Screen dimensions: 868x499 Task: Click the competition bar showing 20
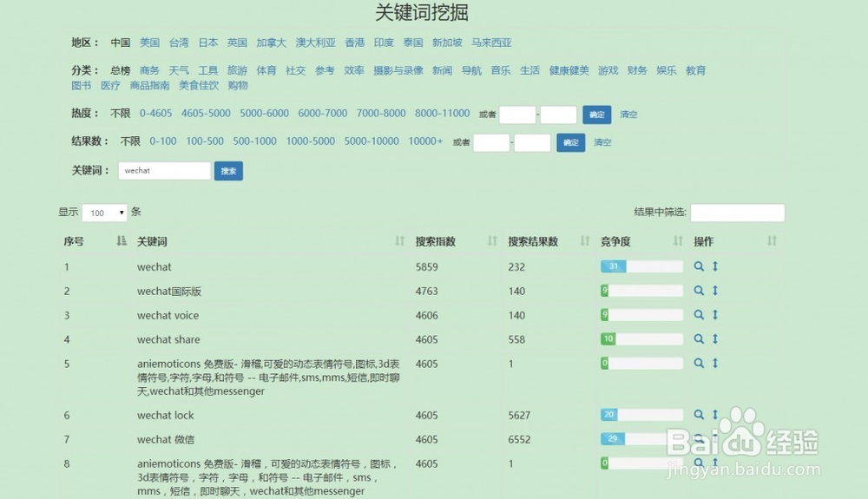pyautogui.click(x=641, y=414)
